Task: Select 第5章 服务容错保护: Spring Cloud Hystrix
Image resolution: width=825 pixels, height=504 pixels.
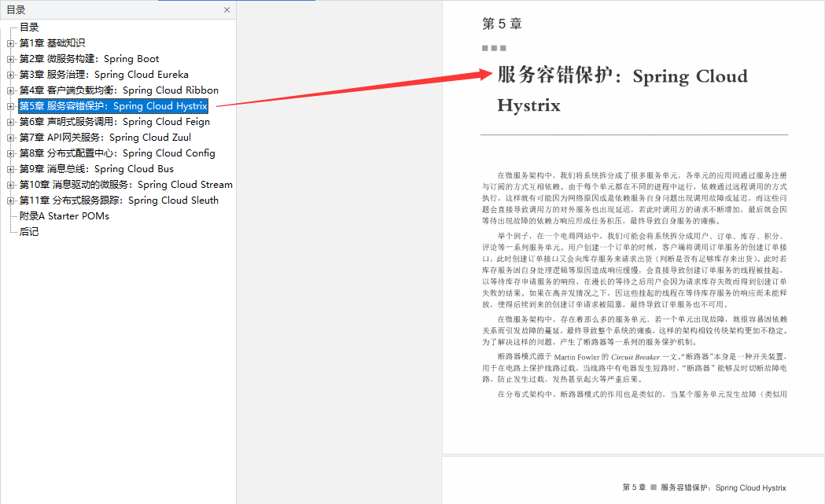Action: (113, 106)
